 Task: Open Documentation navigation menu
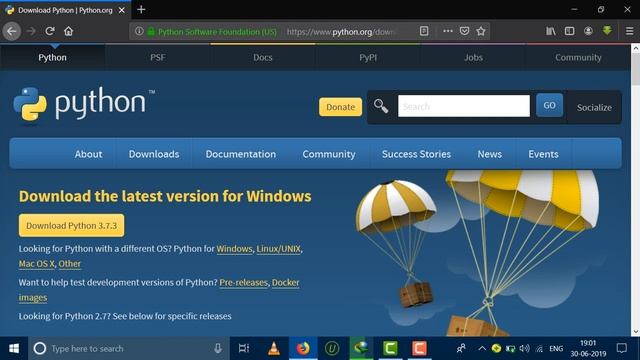[241, 154]
